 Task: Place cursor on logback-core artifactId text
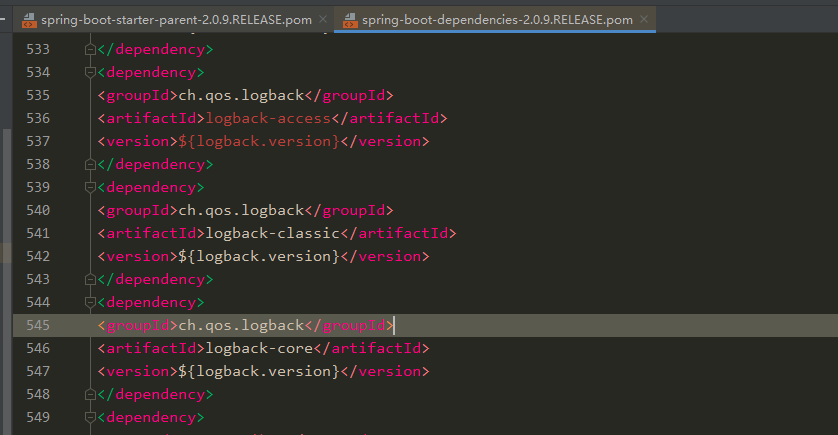coord(259,348)
